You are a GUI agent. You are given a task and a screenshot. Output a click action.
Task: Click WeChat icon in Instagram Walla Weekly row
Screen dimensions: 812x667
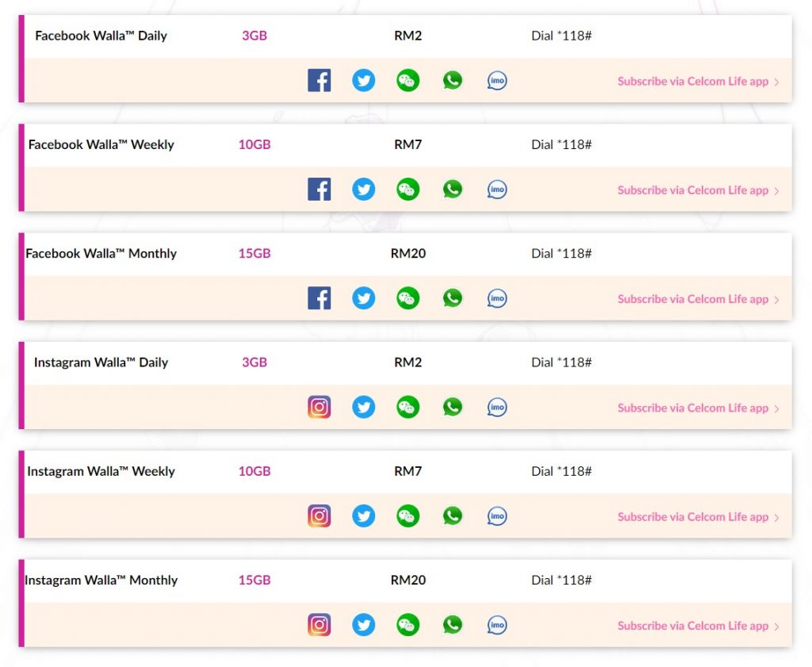pos(408,516)
